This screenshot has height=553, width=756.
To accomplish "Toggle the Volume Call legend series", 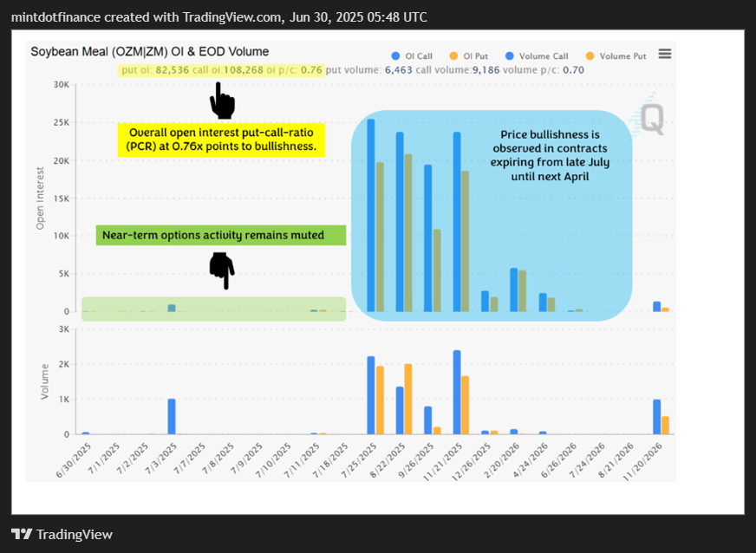I will tap(537, 56).
